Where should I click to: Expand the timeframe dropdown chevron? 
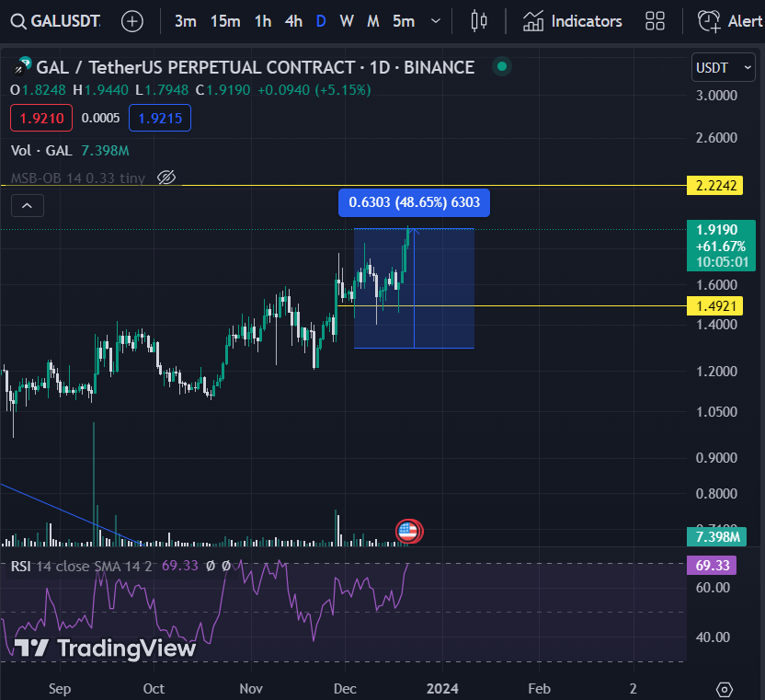point(436,21)
